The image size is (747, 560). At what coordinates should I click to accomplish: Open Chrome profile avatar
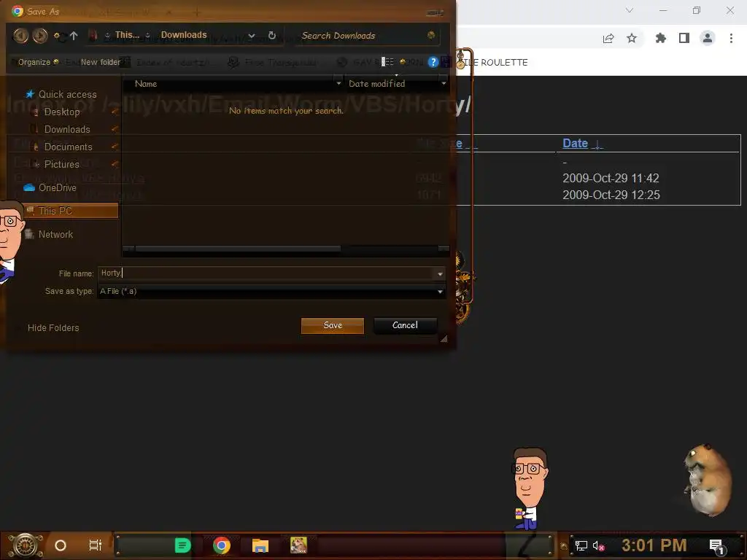point(708,38)
